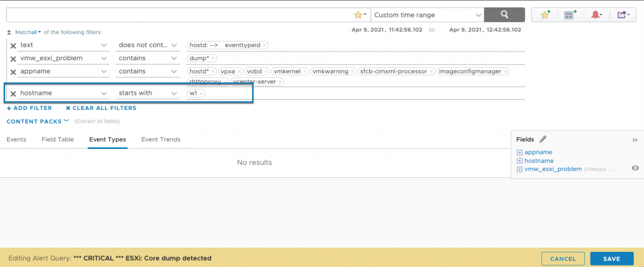Remove the vmw_esxi_problem filter row
Image resolution: width=644 pixels, height=267 pixels.
13,58
